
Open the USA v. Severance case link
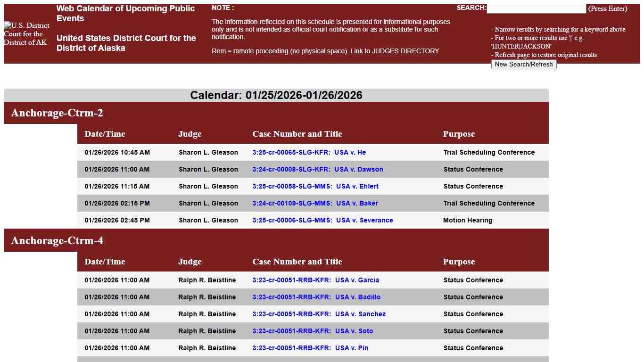[322, 220]
